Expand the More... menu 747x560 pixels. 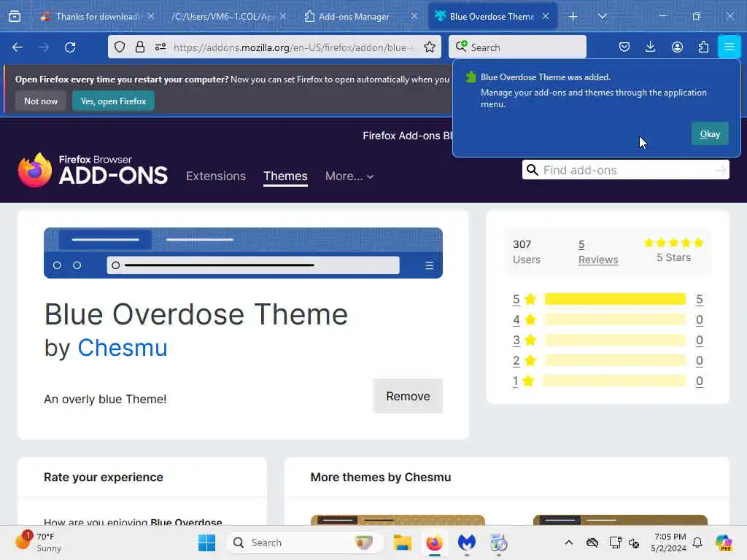(x=349, y=176)
